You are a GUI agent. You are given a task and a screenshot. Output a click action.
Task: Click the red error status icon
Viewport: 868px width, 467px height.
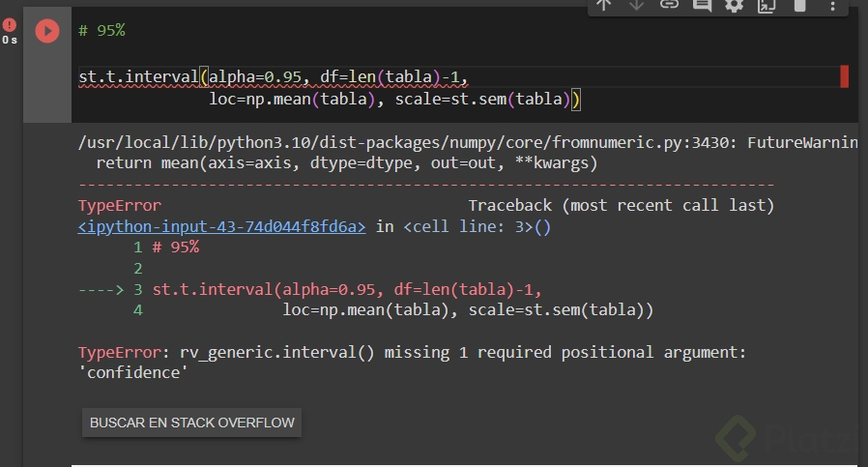[10, 25]
